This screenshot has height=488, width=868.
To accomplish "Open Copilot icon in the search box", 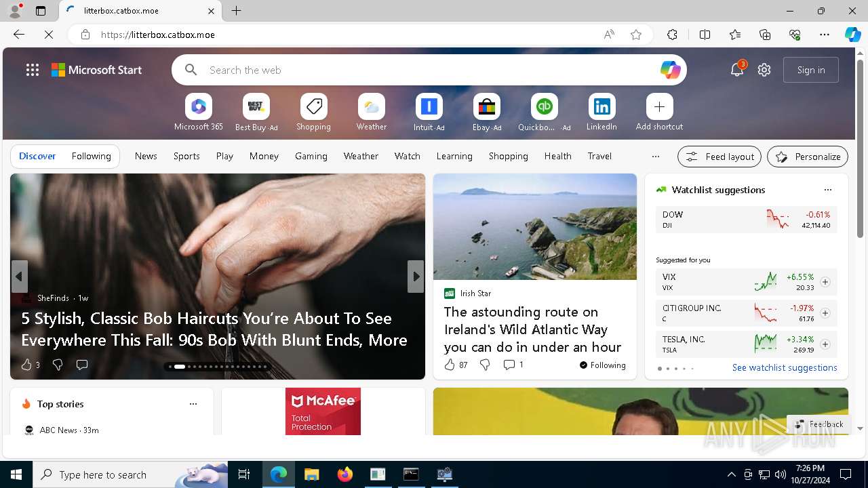I will coord(670,70).
